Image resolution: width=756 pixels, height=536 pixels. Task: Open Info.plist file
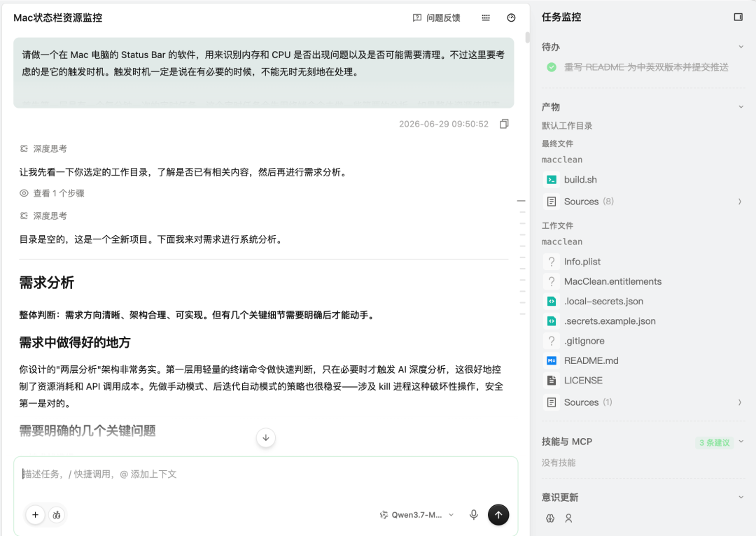coord(582,262)
